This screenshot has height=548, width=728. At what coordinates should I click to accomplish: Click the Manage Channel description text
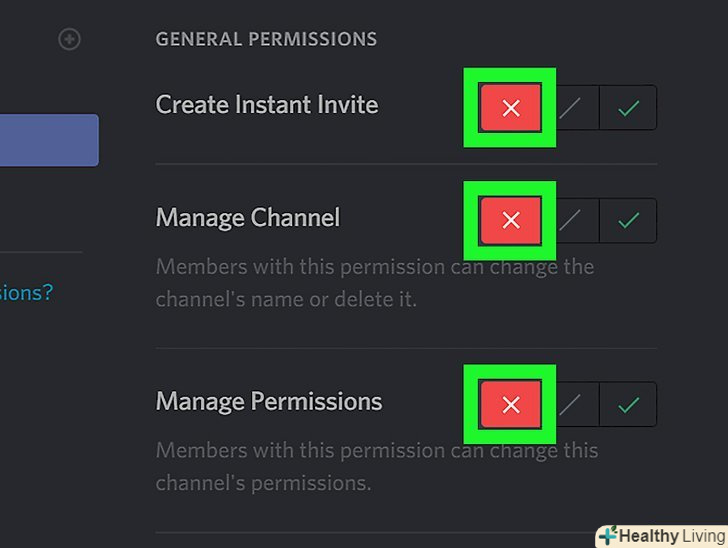tap(375, 283)
